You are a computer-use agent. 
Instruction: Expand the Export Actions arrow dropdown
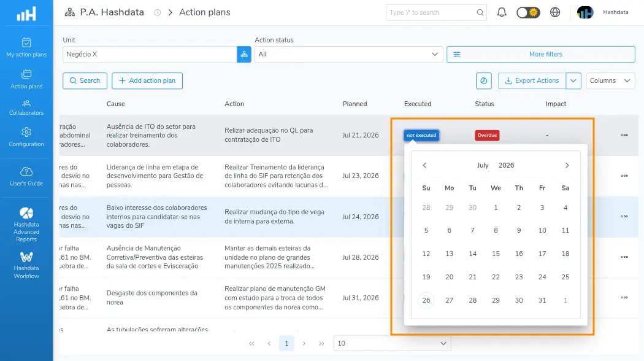tap(573, 80)
